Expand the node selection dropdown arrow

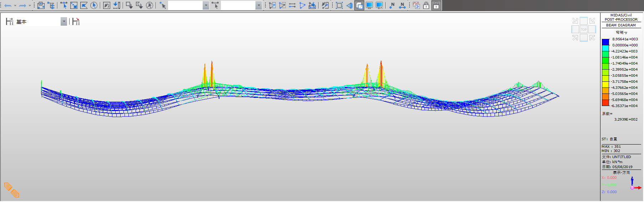click(206, 5)
